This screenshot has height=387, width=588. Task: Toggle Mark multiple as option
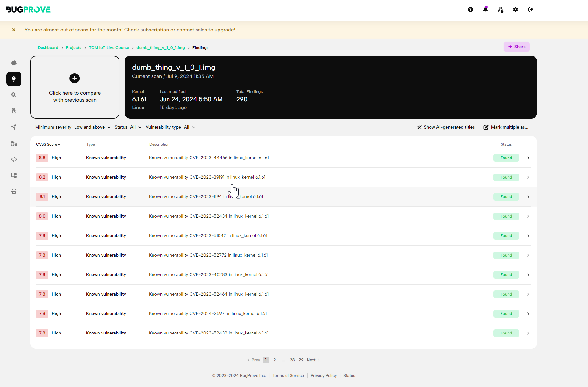[506, 127]
